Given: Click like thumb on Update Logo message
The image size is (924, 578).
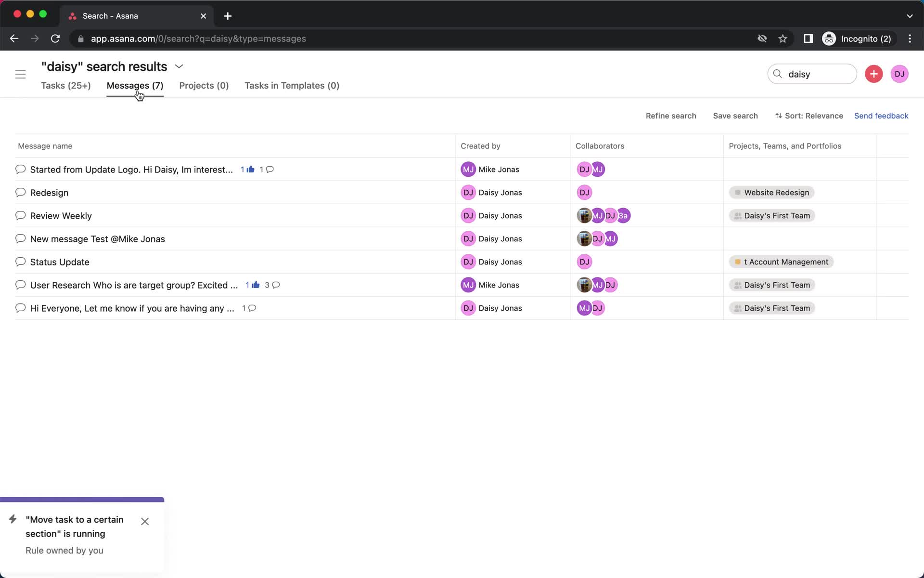Looking at the screenshot, I should click(250, 169).
